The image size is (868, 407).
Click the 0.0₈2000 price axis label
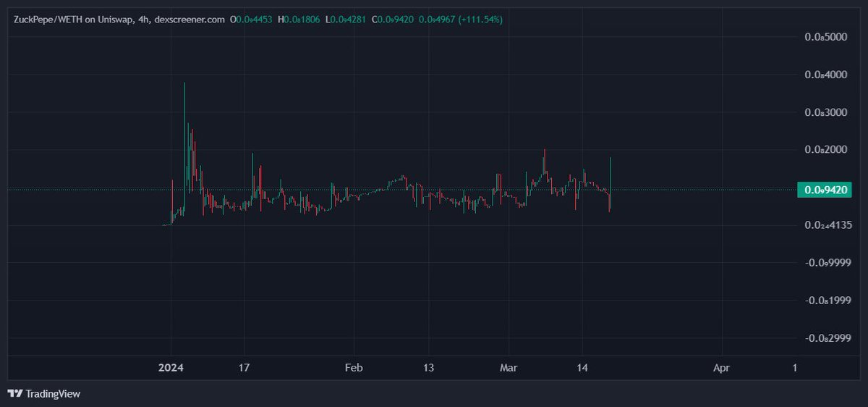825,150
